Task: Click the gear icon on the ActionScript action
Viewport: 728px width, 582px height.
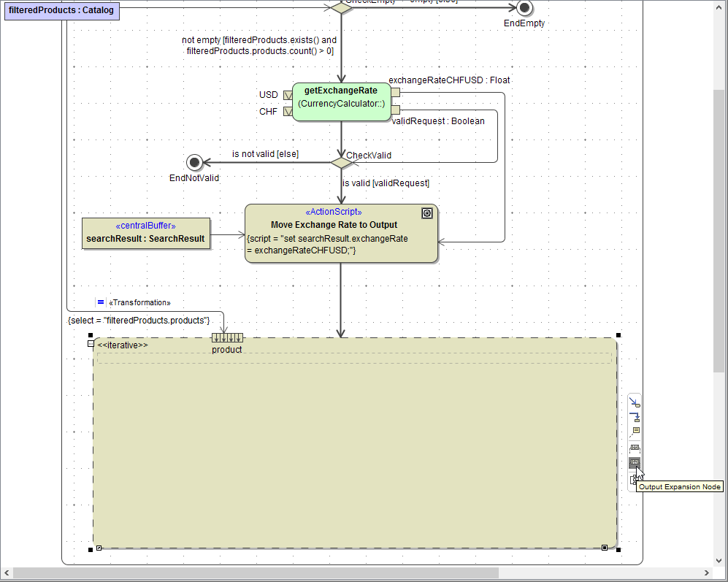Action: 426,212
